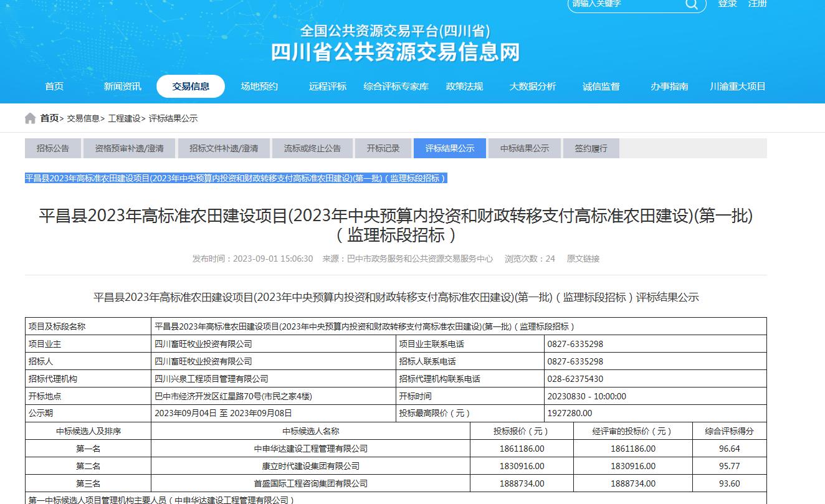Open the 登录 login link
The width and height of the screenshot is (825, 504).
[727, 4]
